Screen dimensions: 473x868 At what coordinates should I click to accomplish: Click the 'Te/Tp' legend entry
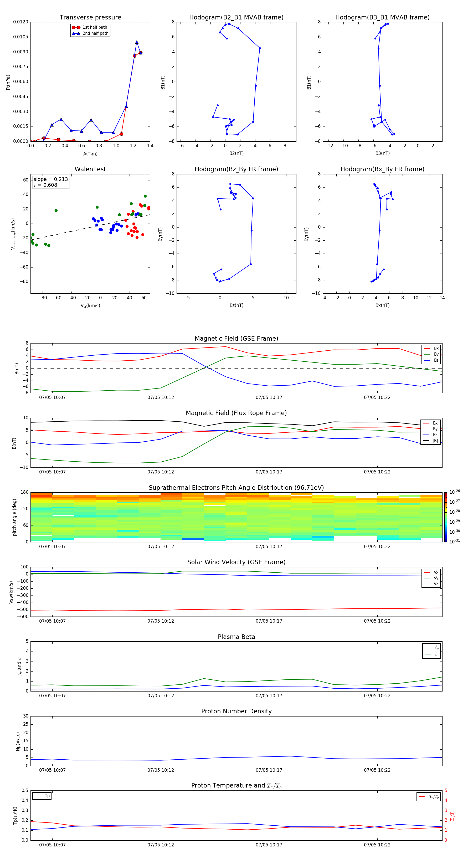pos(429,796)
